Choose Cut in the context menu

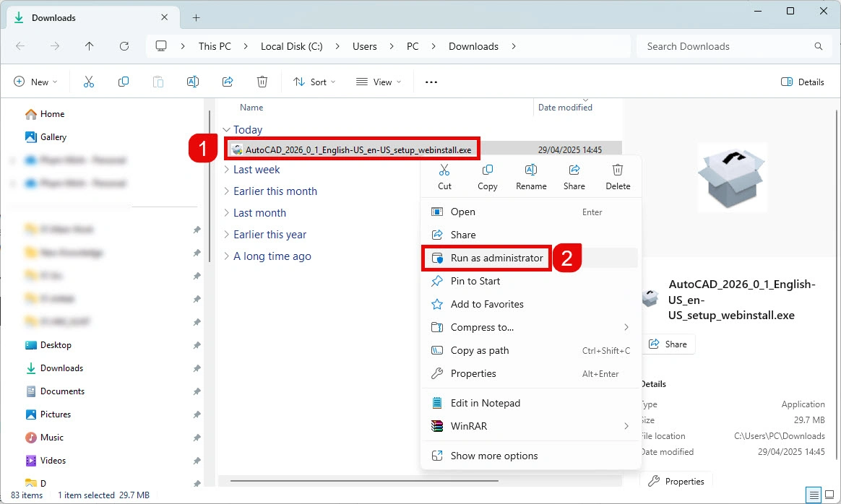[x=444, y=177]
